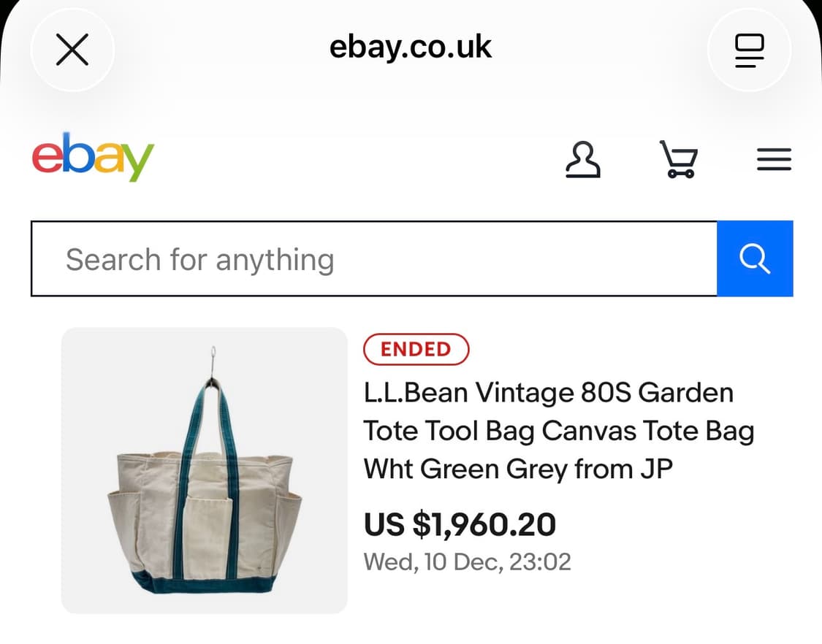The width and height of the screenshot is (822, 644).
Task: Open the tote bag product thumbnail
Action: click(x=203, y=470)
